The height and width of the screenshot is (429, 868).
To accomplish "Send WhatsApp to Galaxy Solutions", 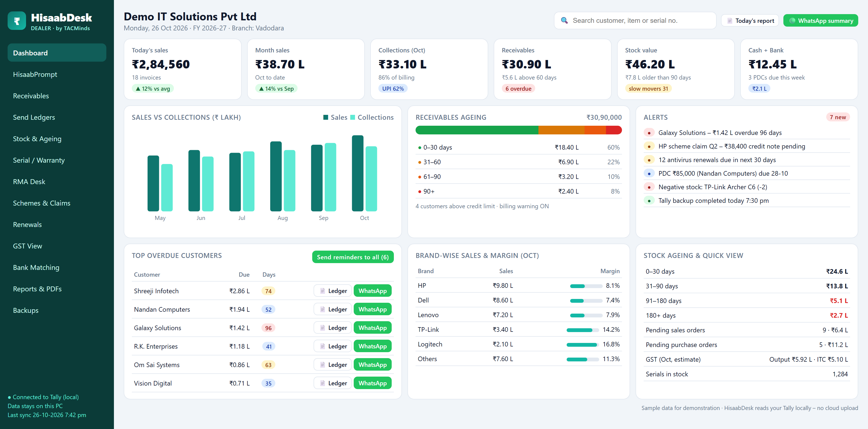I will click(x=372, y=328).
